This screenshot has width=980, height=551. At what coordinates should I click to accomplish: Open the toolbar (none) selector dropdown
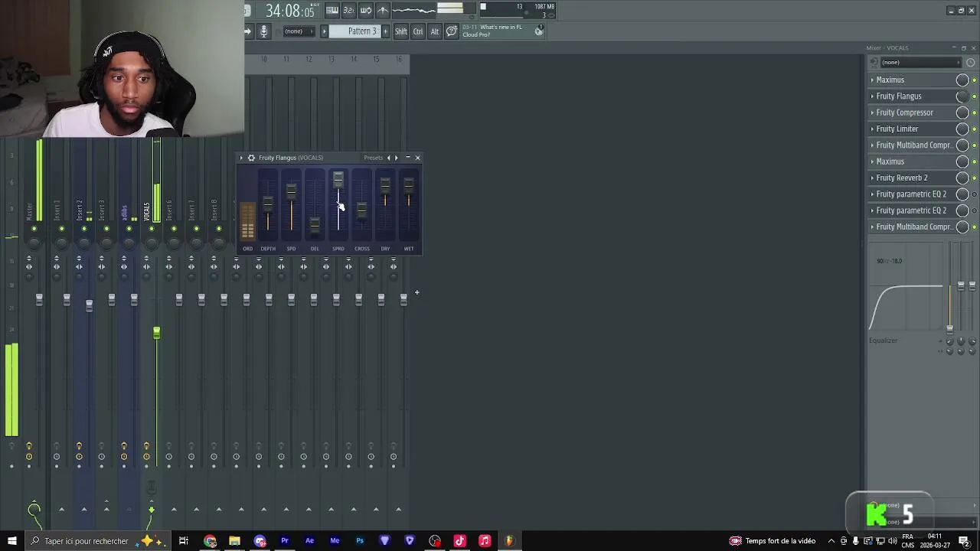point(299,31)
